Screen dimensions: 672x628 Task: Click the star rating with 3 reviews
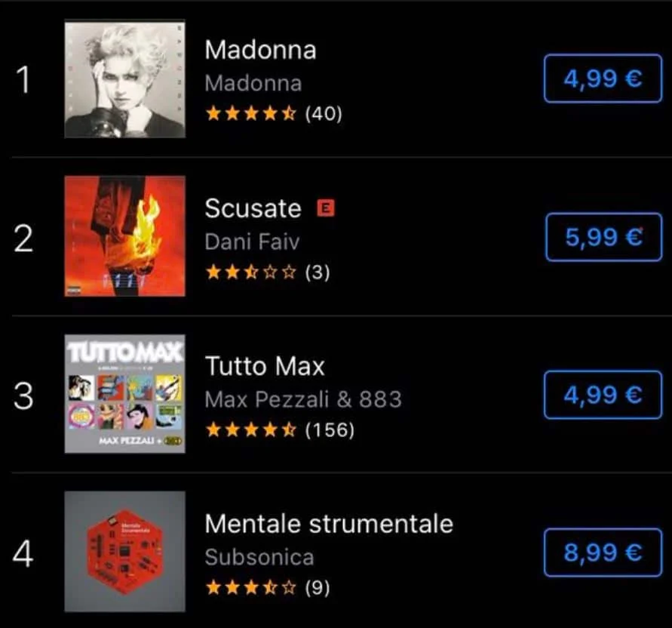coord(267,272)
